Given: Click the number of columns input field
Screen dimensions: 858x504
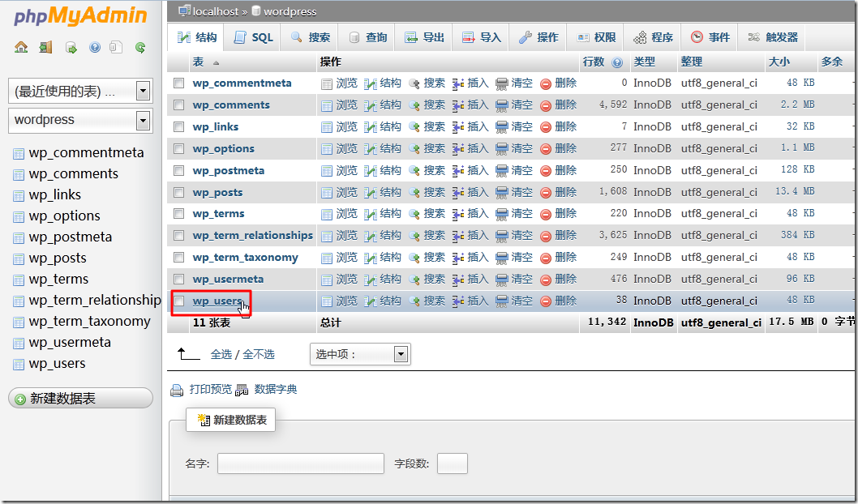Looking at the screenshot, I should coord(452,463).
